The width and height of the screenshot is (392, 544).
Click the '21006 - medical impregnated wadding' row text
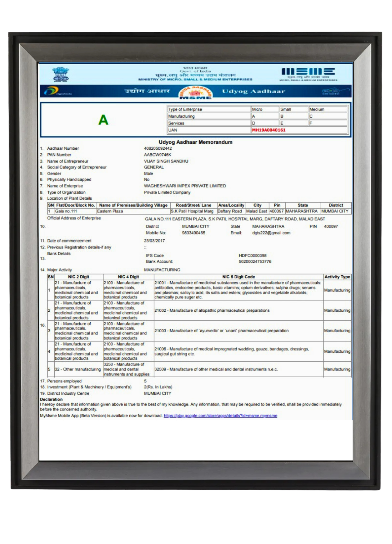(x=232, y=351)
